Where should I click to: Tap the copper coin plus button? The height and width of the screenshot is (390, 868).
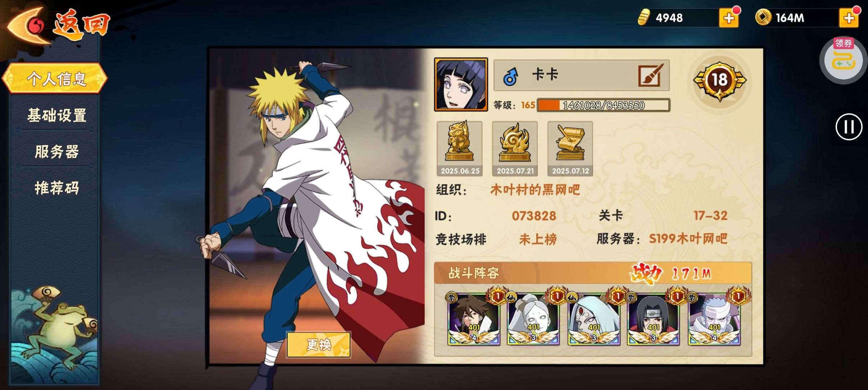click(849, 18)
